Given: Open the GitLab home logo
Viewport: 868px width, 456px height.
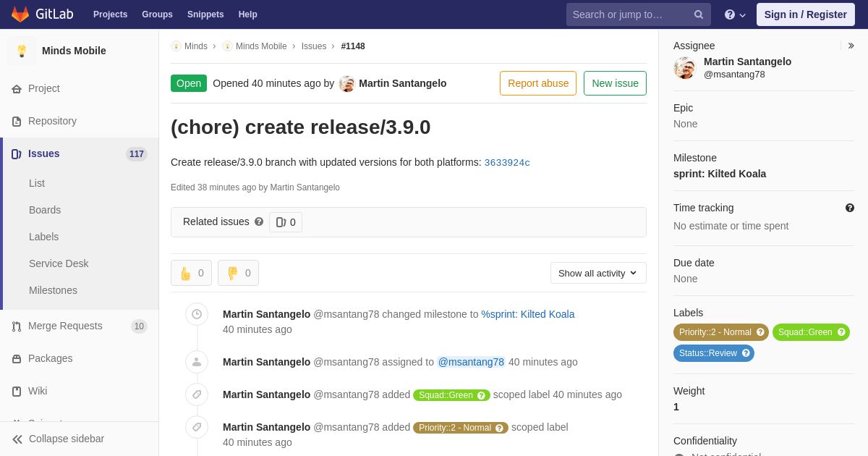Looking at the screenshot, I should tap(42, 14).
